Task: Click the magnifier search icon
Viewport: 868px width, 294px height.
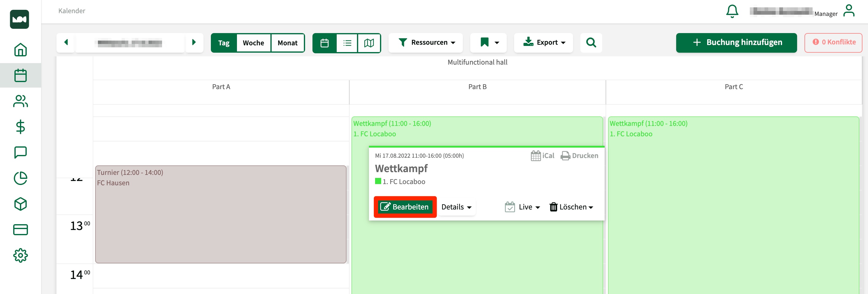Action: pos(591,43)
